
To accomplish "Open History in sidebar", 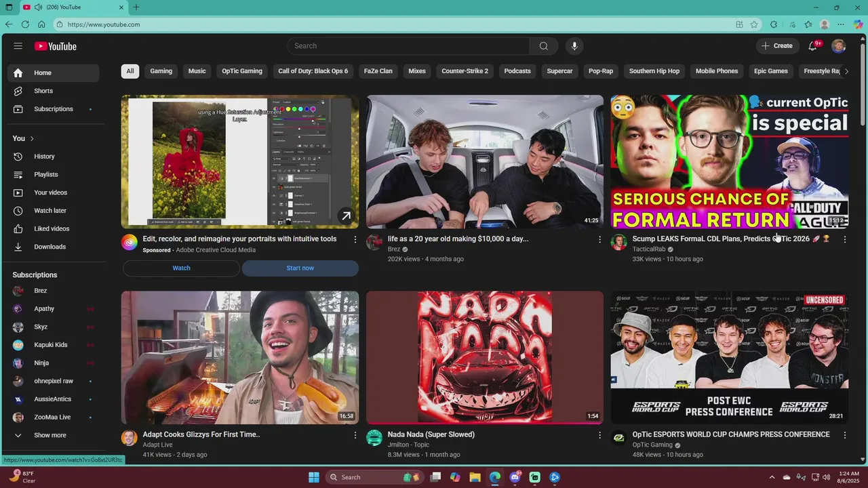I will point(54,157).
